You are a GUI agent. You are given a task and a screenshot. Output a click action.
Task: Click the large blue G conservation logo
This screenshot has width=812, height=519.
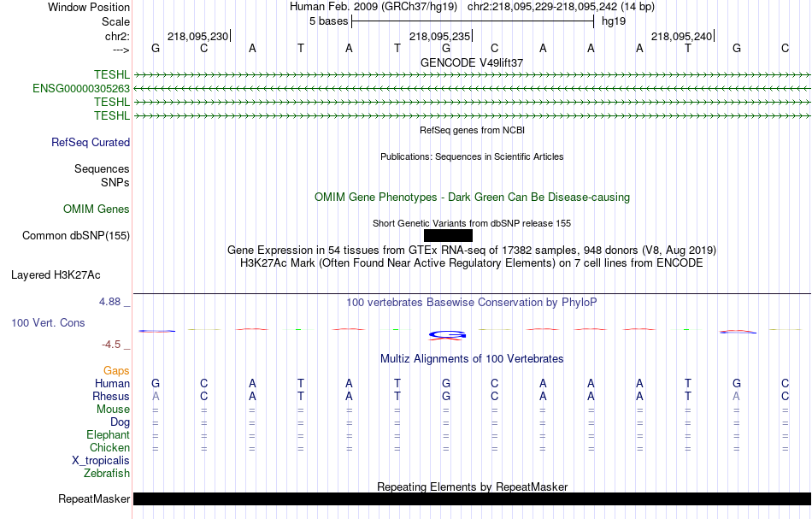click(x=447, y=336)
